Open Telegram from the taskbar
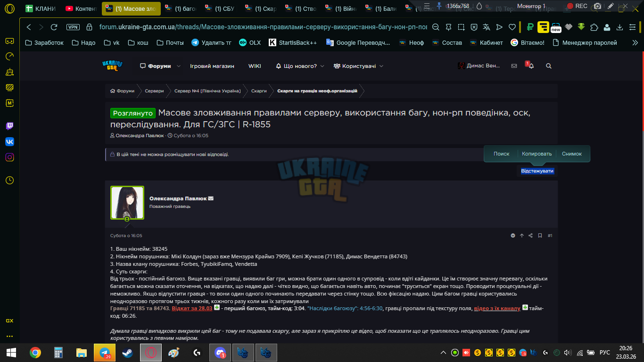 [105, 353]
